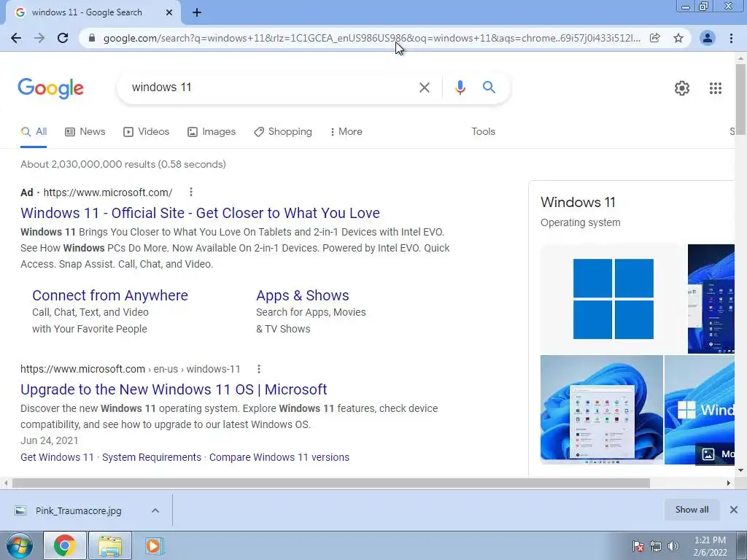
Task: Open Upgrade to the New Windows 11 OS link
Action: click(174, 389)
